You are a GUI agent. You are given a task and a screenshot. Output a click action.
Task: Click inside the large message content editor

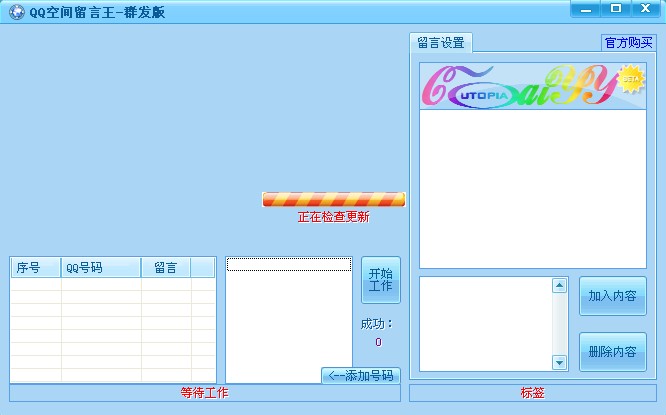[533, 189]
